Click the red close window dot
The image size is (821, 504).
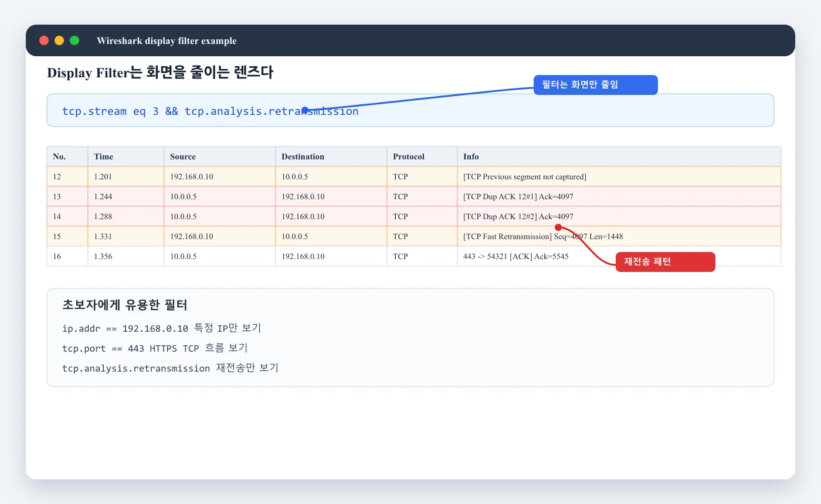[44, 40]
